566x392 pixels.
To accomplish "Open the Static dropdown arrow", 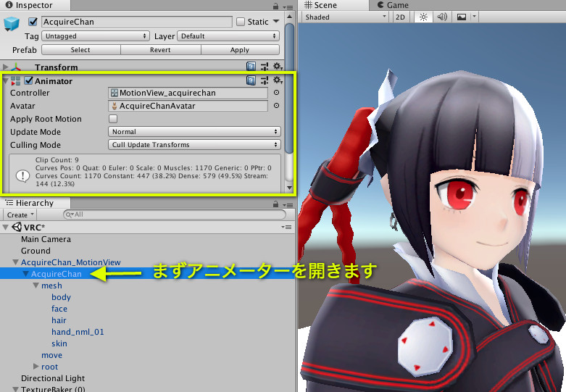I will coord(276,22).
